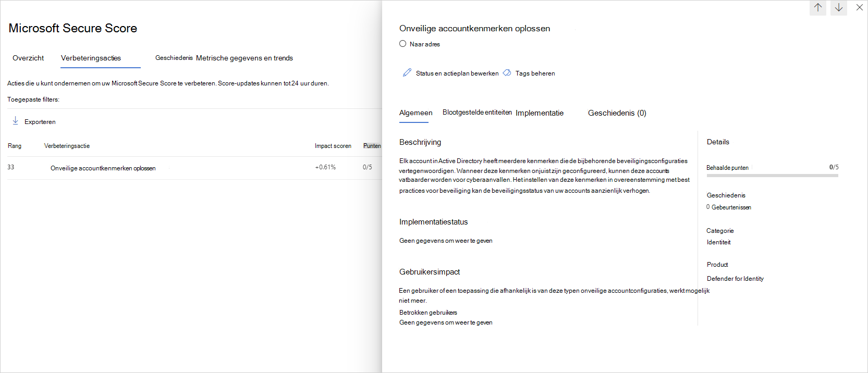
Task: Sort by Punten column header
Action: tap(372, 146)
